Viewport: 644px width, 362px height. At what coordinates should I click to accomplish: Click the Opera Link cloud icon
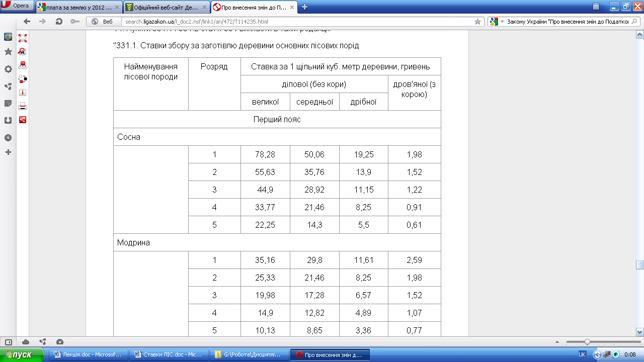pyautogui.click(x=26, y=341)
